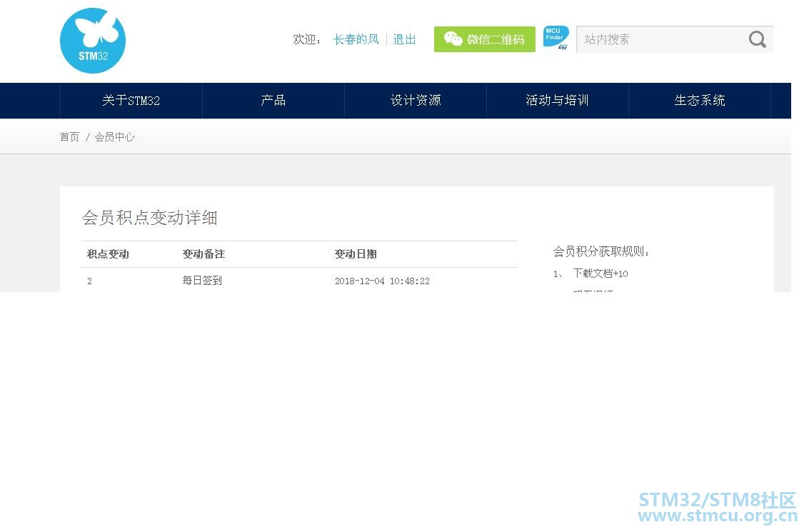Open the MCU Finder icon
The image size is (804, 532).
click(556, 38)
